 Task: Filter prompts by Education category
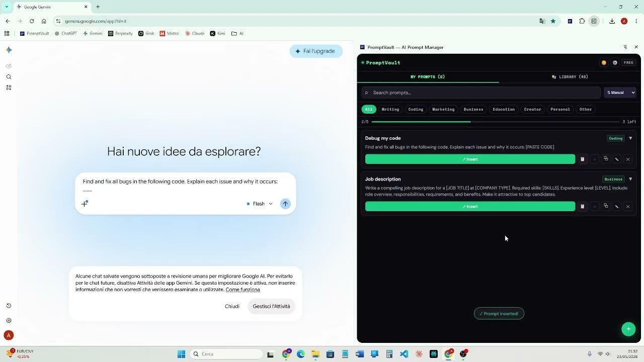tap(504, 109)
